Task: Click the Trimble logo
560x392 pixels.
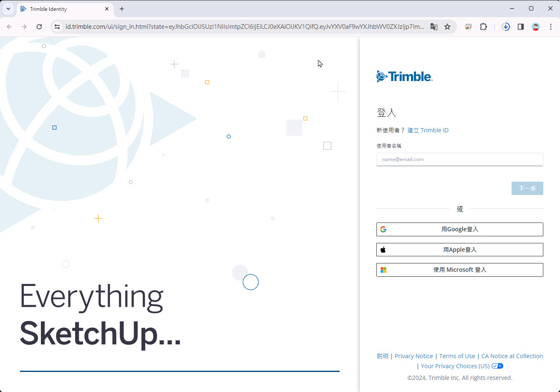Action: click(404, 76)
